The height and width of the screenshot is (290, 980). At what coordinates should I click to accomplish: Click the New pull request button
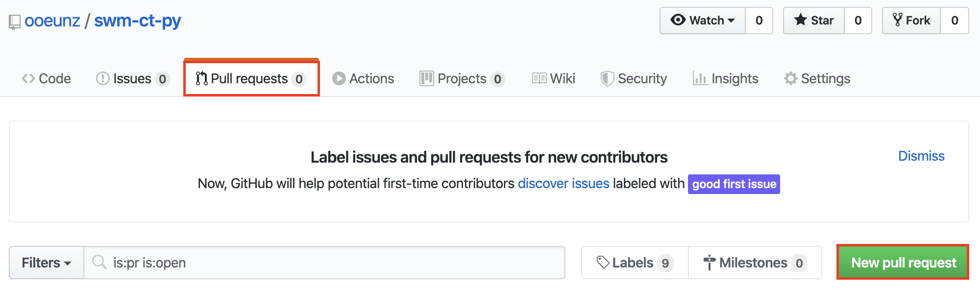[903, 263]
